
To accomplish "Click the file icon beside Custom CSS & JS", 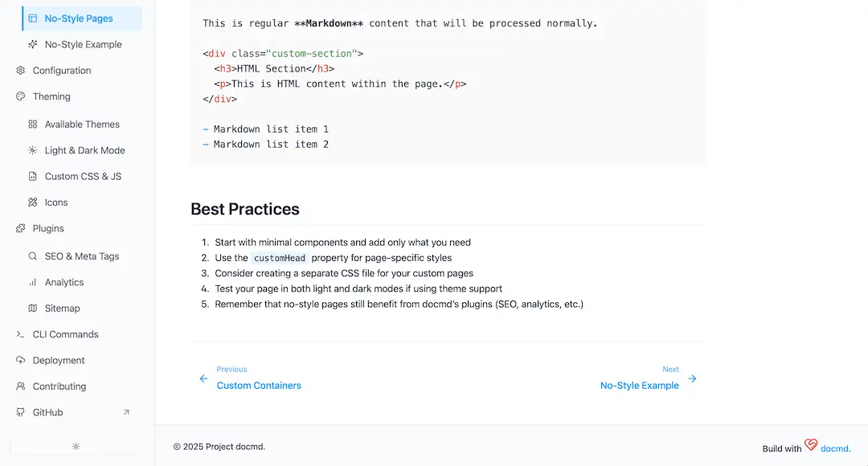I will click(33, 176).
